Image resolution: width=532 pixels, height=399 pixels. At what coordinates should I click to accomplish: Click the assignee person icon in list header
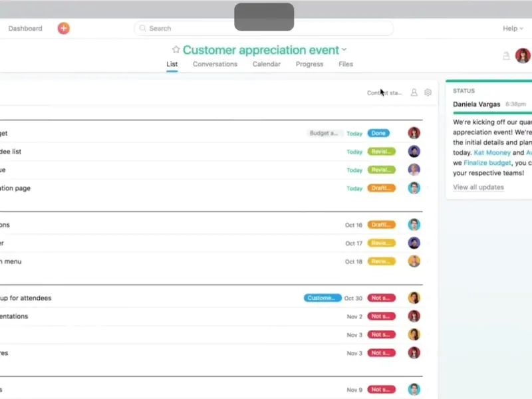point(414,93)
